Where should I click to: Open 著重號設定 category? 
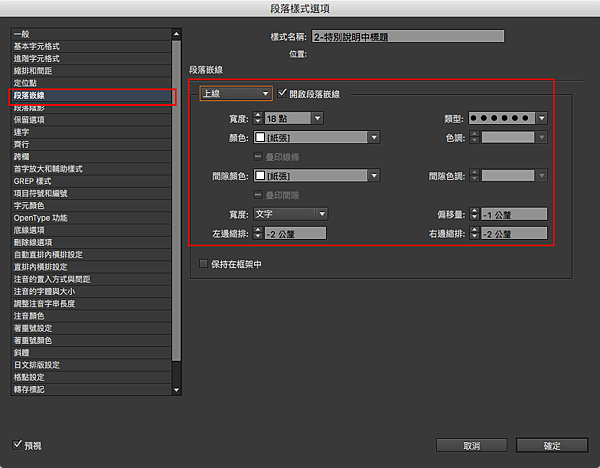coord(91,328)
